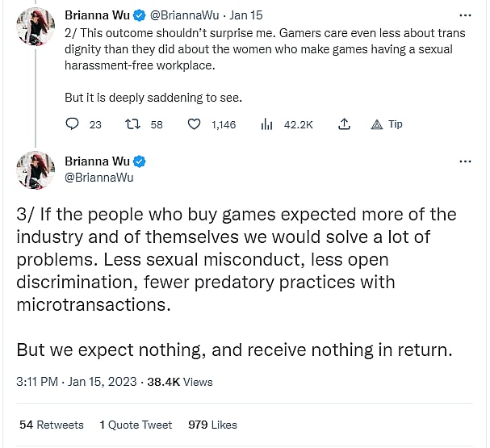Open the 54 Retweets list
490x448 pixels.
coord(51,424)
